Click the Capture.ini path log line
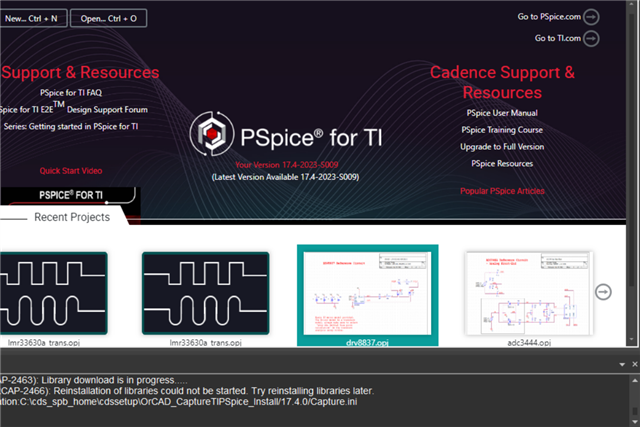The width and height of the screenshot is (640, 427). [179, 402]
